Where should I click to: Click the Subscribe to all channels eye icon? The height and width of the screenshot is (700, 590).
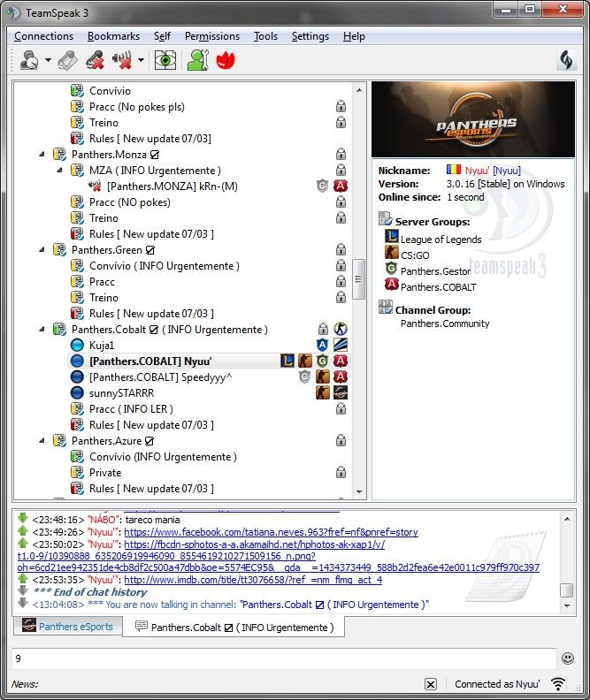(164, 60)
